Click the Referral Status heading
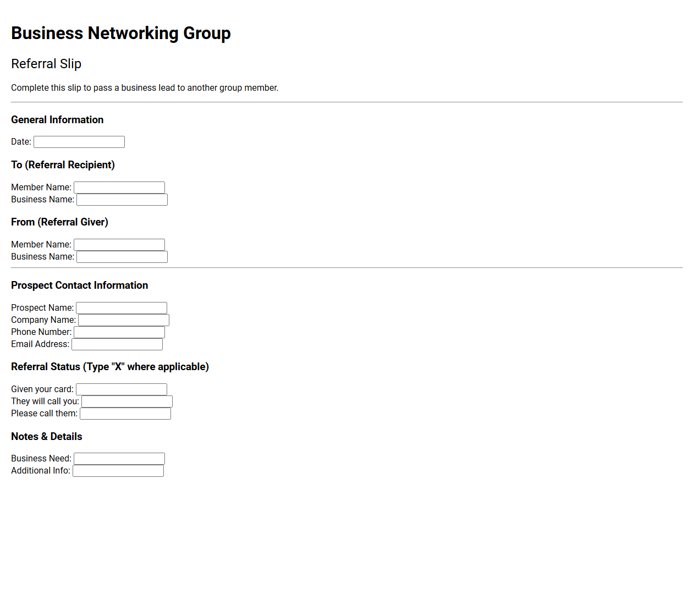The image size is (694, 616). (110, 367)
